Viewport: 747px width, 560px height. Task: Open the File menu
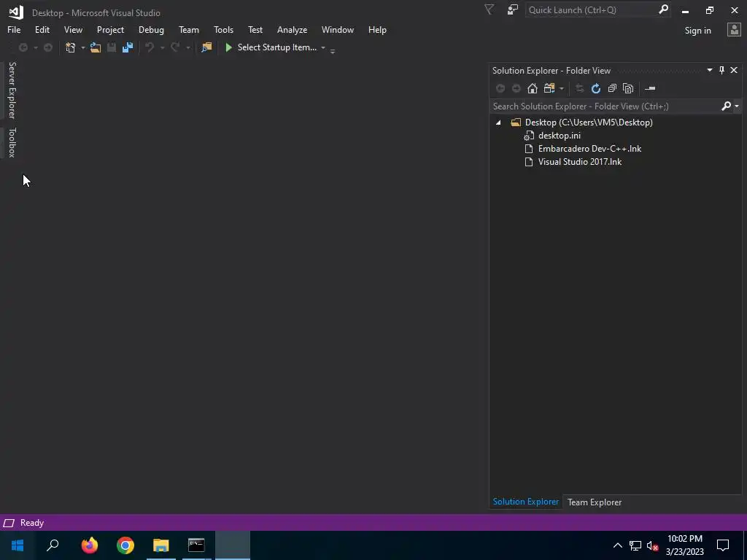pos(14,30)
